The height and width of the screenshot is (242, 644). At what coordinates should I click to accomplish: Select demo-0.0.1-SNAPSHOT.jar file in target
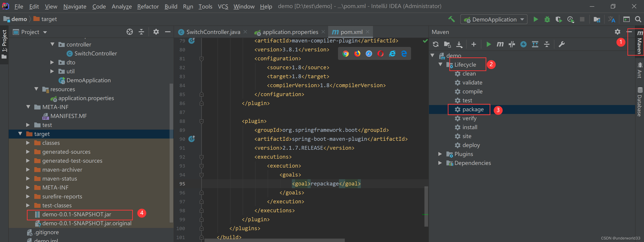(x=77, y=214)
